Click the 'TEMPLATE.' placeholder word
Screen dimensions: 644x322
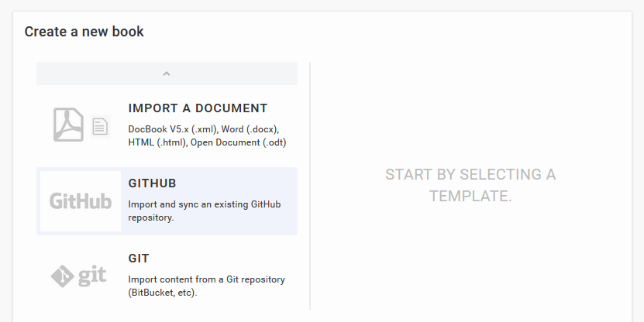tap(470, 196)
